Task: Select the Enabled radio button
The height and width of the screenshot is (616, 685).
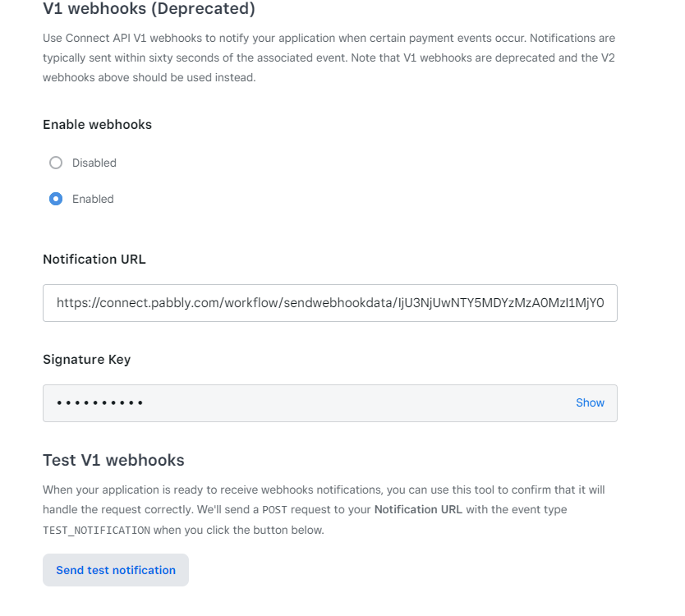Action: pos(56,199)
